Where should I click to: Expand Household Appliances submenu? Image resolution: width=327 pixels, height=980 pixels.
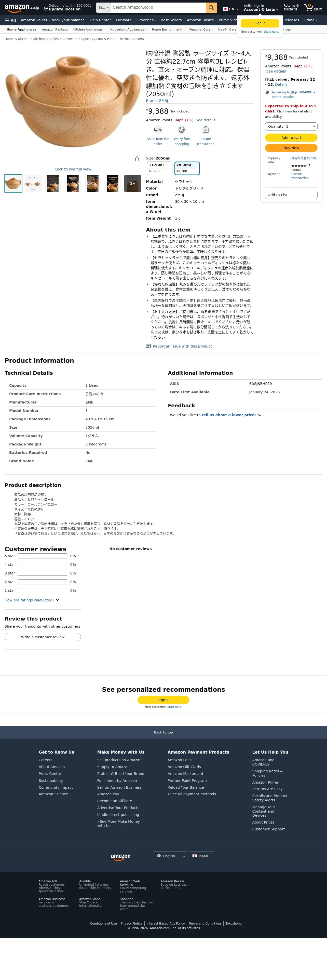(128, 29)
